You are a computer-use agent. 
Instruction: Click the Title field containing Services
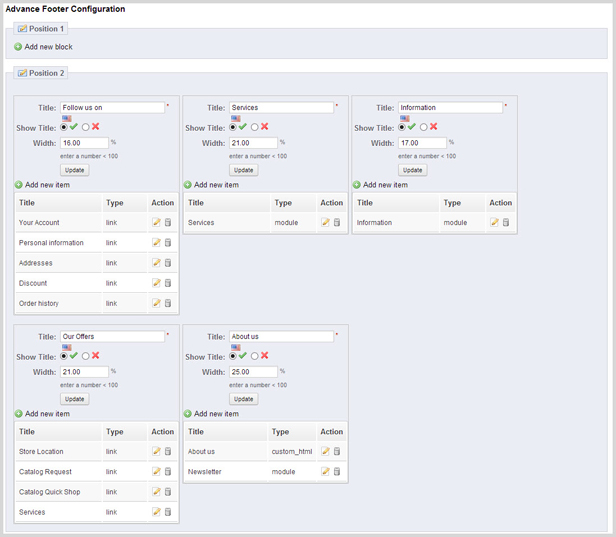[x=281, y=108]
